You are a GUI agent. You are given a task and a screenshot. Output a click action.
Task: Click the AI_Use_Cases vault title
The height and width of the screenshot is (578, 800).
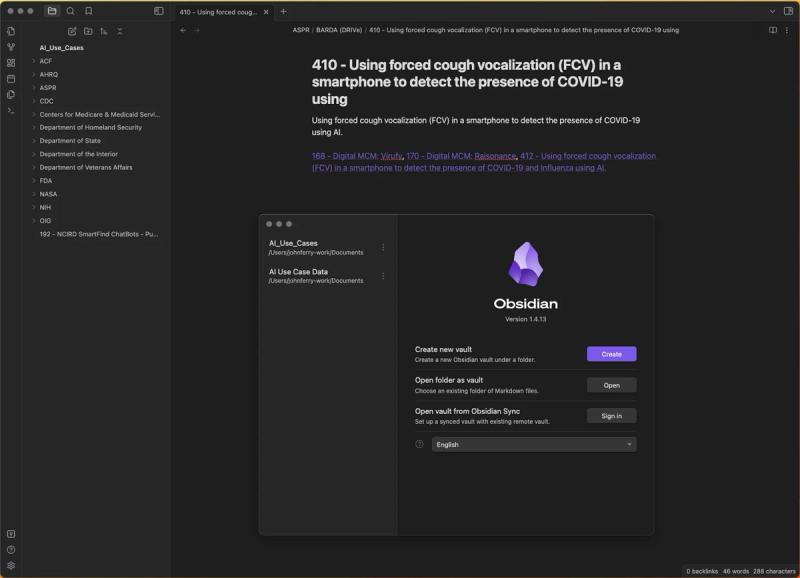[62, 47]
